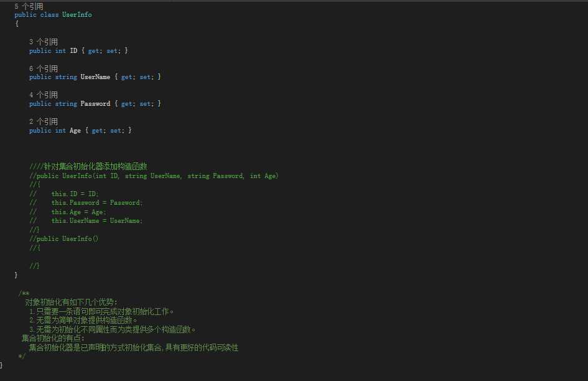Click the commented line 'this.Password = Password;'

click(96, 203)
